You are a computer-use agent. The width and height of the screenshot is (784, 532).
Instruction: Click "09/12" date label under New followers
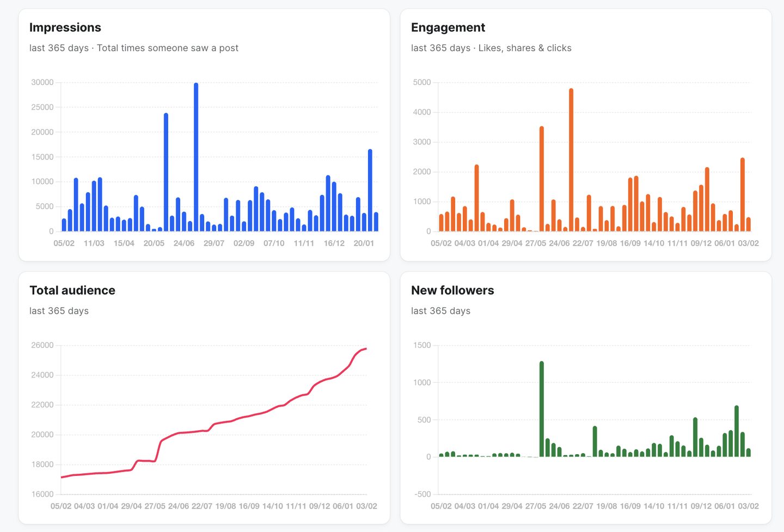[x=701, y=506]
